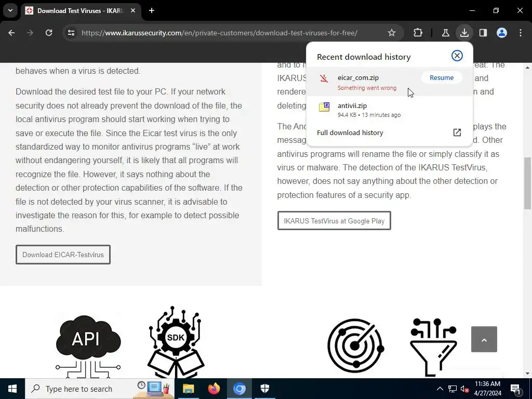Click the scrollbar down arrow
The width and height of the screenshot is (532, 399).
(528, 374)
